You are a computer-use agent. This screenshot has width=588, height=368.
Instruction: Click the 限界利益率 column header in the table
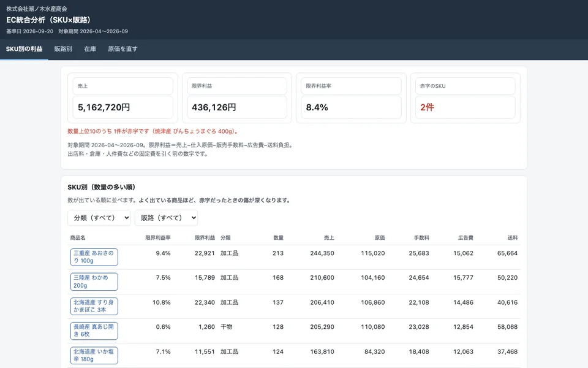click(x=158, y=238)
